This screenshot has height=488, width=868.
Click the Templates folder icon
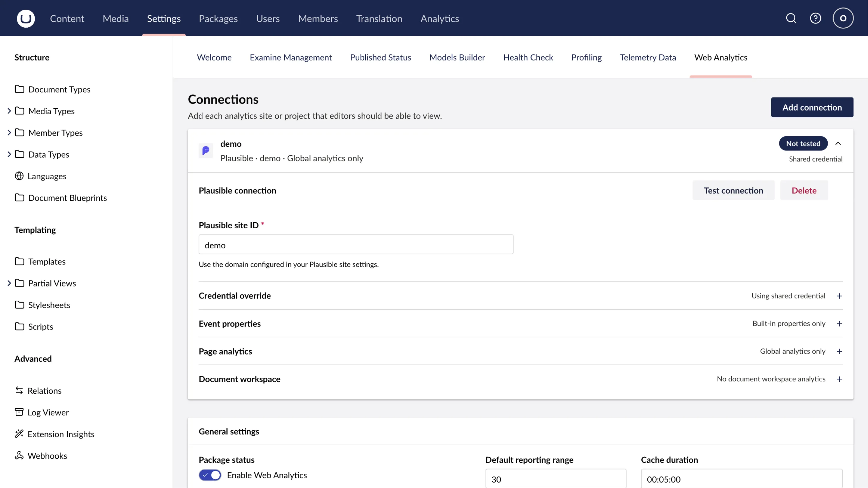tap(20, 261)
